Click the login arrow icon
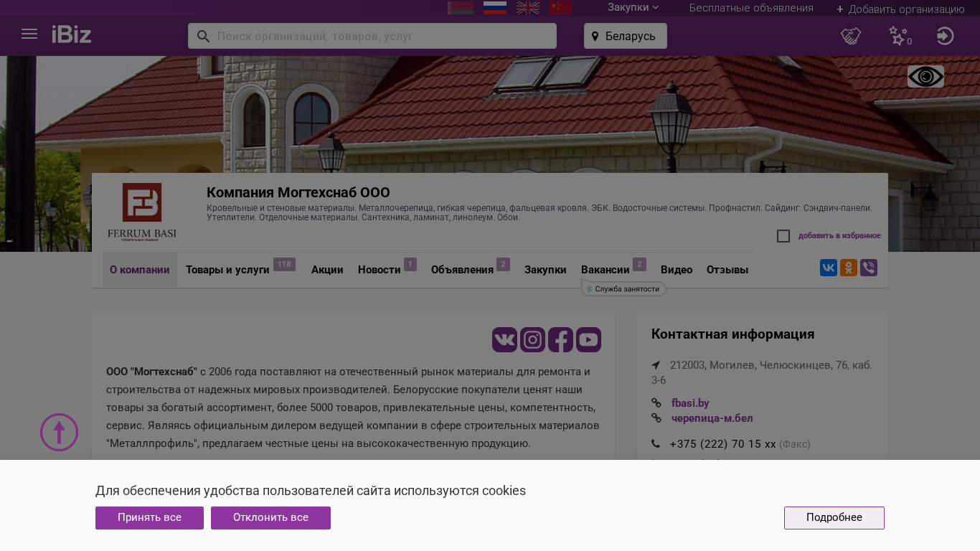Image resolution: width=980 pixels, height=551 pixels. (946, 36)
